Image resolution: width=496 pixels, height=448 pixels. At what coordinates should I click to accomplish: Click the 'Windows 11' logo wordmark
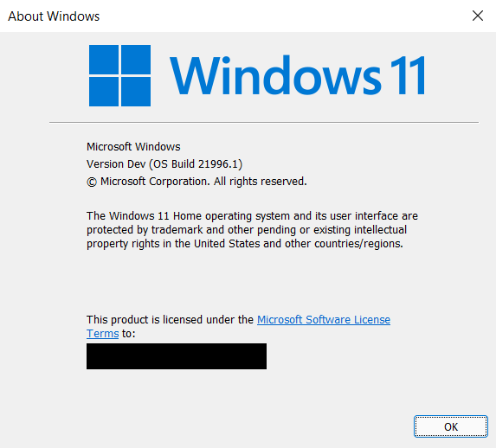(298, 75)
